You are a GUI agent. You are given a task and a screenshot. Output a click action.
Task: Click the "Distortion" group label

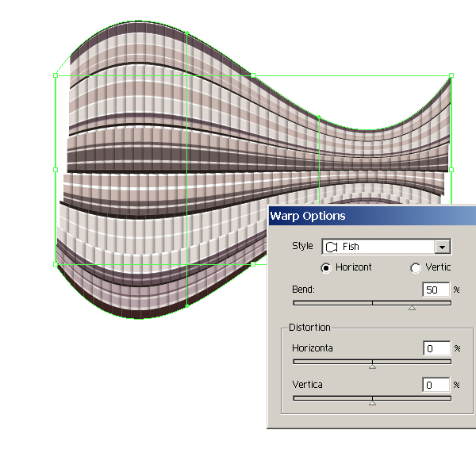(309, 327)
